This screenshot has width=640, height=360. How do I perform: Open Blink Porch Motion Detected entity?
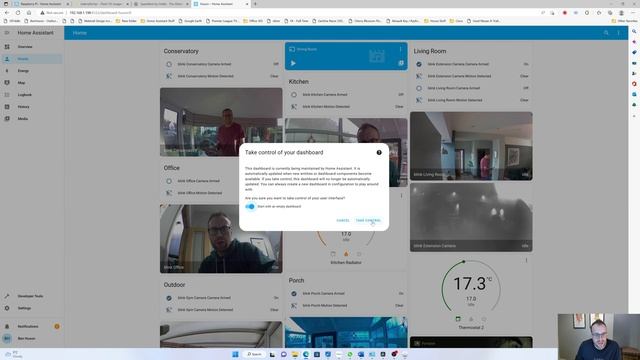click(346, 305)
